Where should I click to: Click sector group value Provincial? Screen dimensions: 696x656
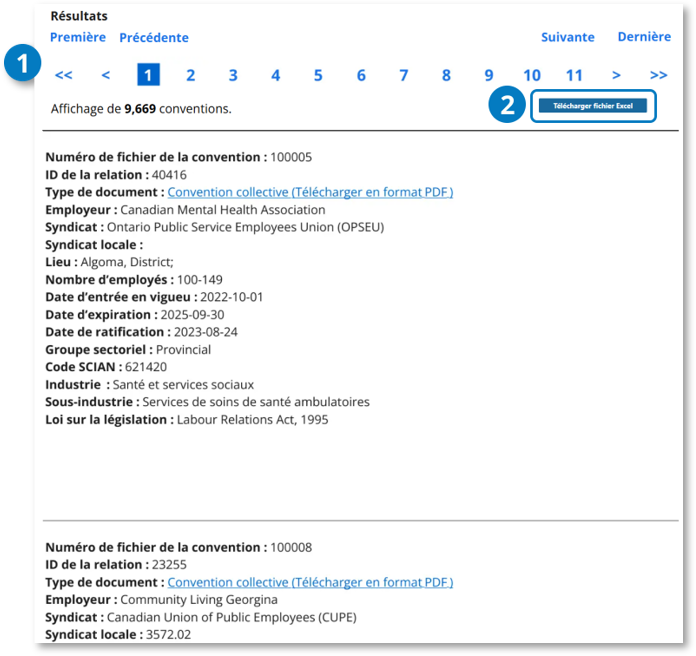click(183, 350)
